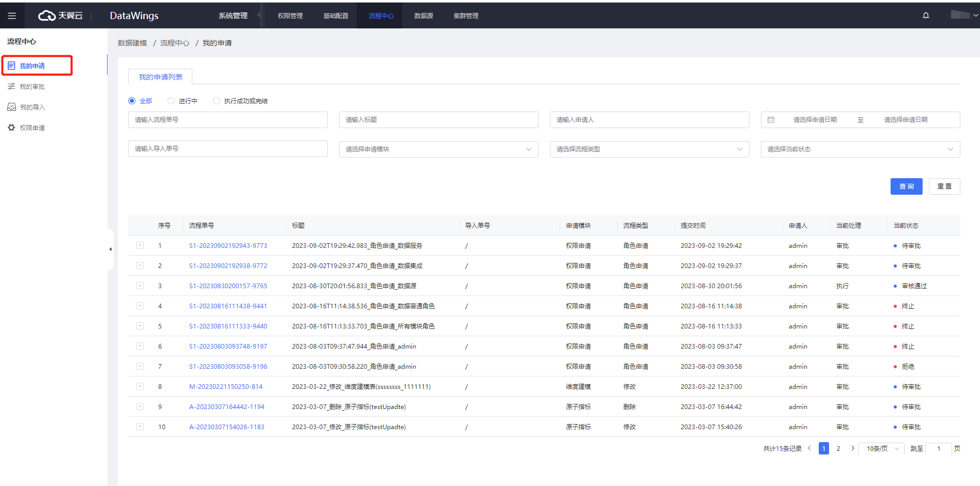This screenshot has height=486, width=980.
Task: Open 数据源 top menu
Action: (x=424, y=15)
